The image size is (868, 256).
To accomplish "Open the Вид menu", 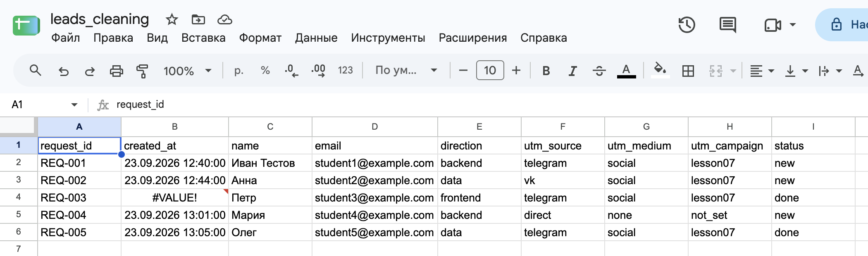I will point(157,38).
